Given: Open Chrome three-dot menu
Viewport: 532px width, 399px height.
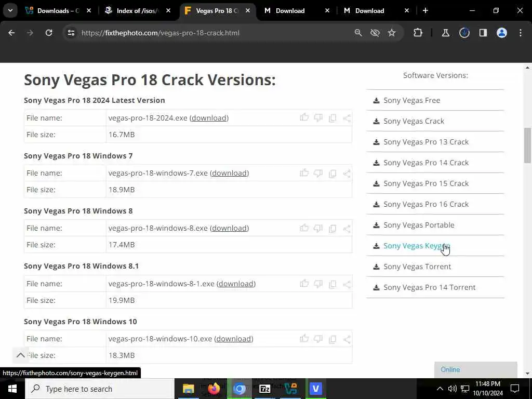Looking at the screenshot, I should (x=521, y=33).
